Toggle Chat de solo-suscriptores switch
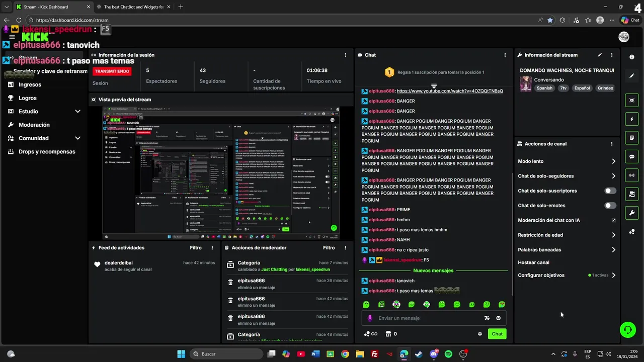Screen dimensions: 644x362 (x=610, y=191)
